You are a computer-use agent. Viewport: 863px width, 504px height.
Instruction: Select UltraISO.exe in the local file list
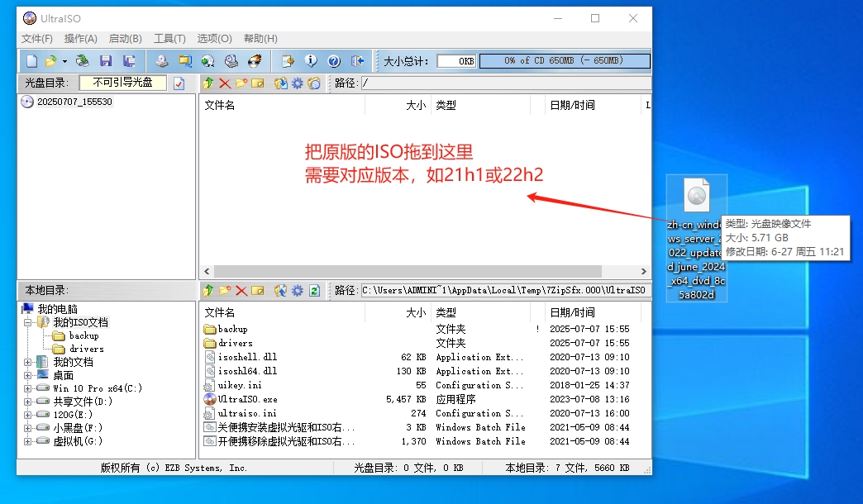(247, 399)
